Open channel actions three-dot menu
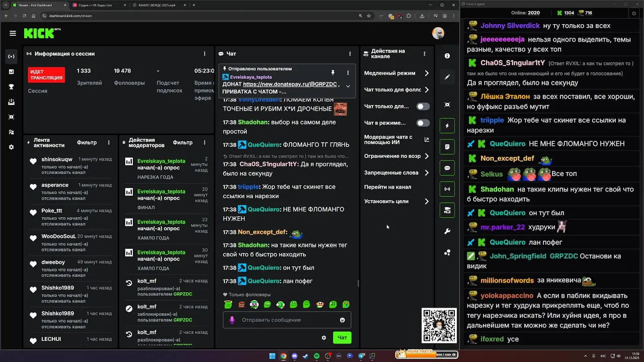The image size is (644, 362). click(x=424, y=54)
